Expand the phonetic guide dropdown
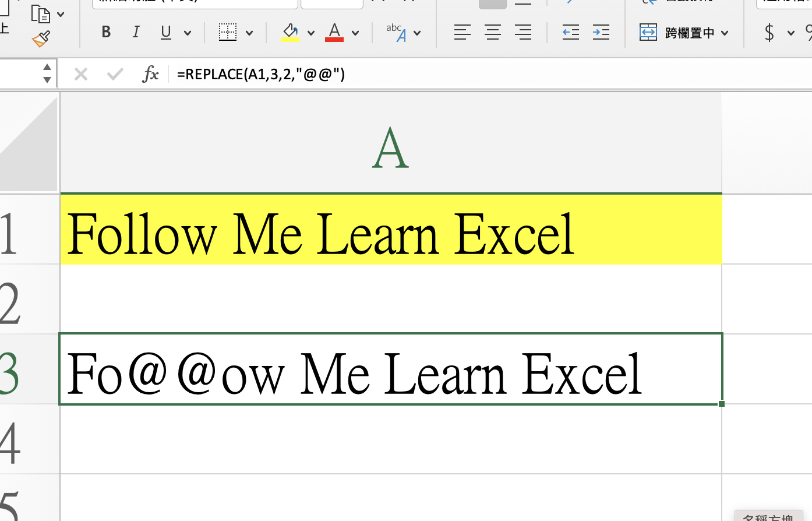The height and width of the screenshot is (521, 812). coord(417,33)
